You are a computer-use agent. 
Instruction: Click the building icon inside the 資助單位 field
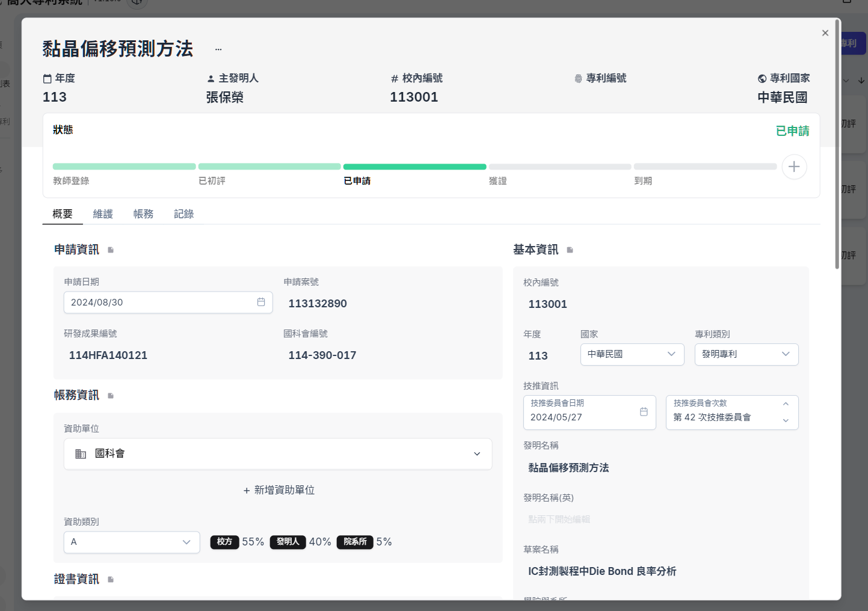(x=81, y=453)
